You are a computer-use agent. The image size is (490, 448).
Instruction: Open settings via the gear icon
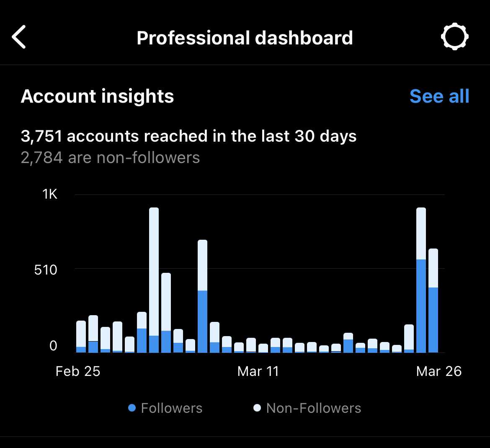click(x=454, y=37)
